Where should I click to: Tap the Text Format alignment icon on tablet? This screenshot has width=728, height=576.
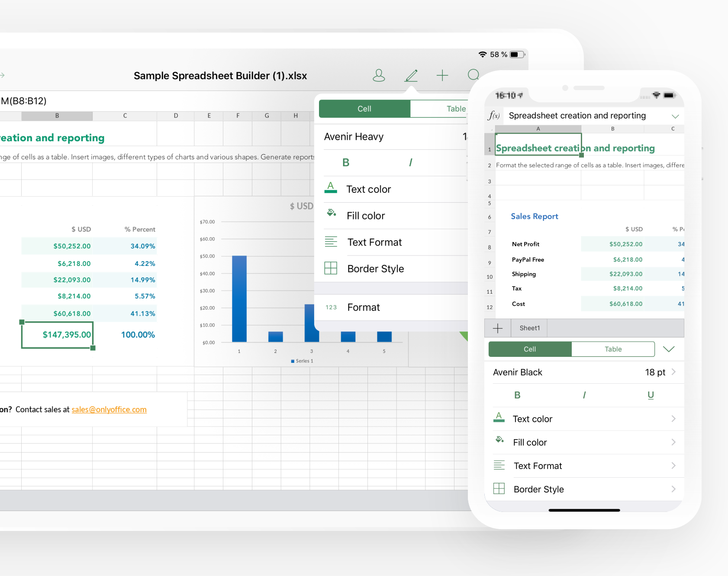click(331, 241)
